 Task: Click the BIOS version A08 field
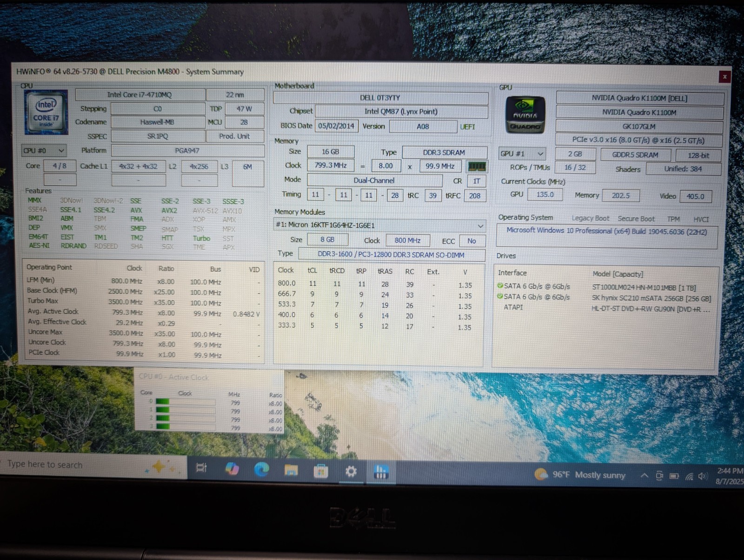coord(423,127)
